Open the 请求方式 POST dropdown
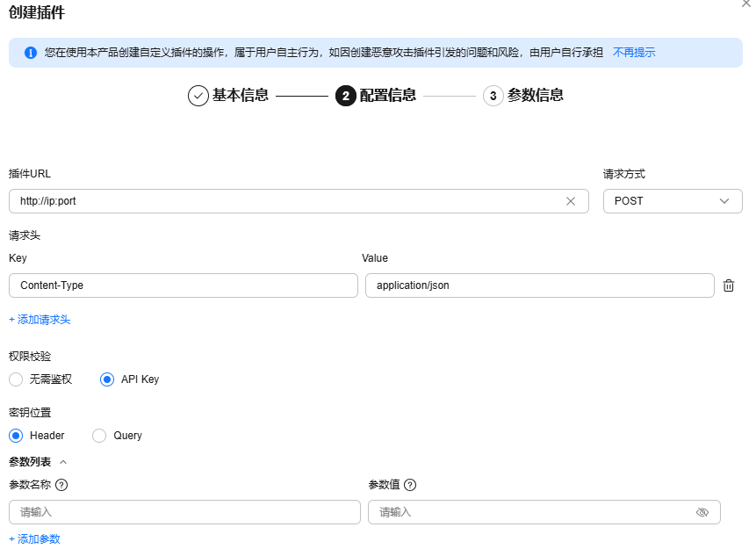The image size is (756, 549). coord(672,201)
